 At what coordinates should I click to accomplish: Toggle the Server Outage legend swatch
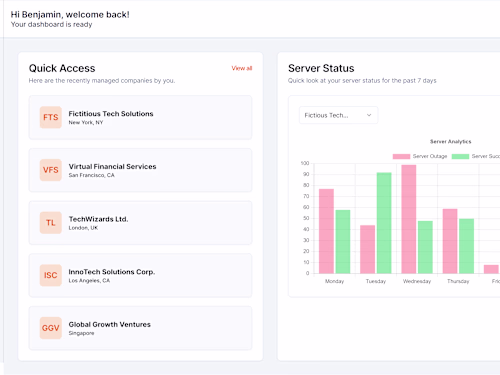tap(401, 156)
